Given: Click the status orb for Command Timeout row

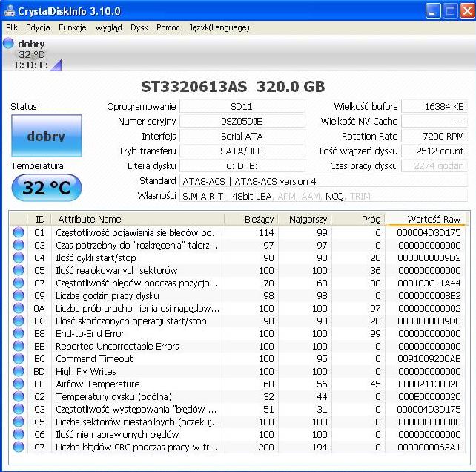Looking at the screenshot, I should point(19,358).
